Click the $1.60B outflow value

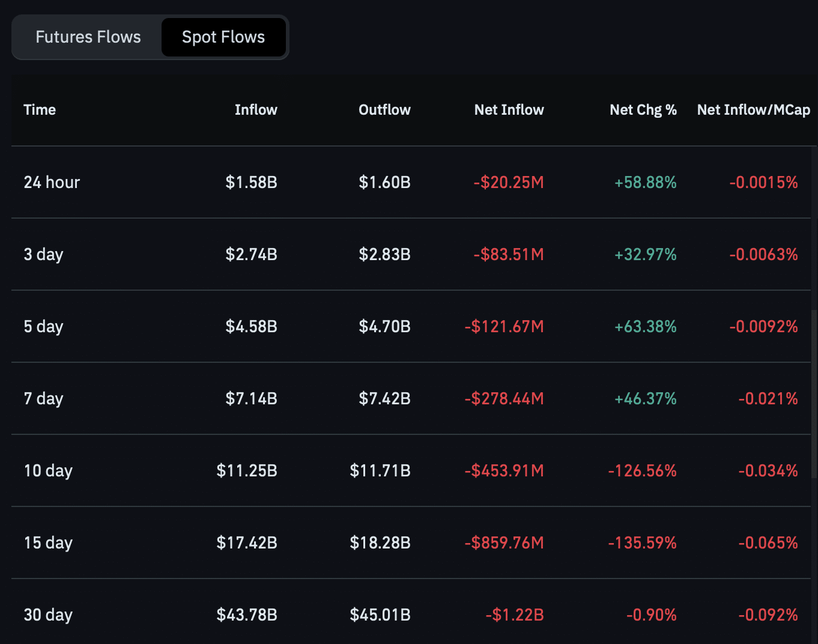point(384,182)
